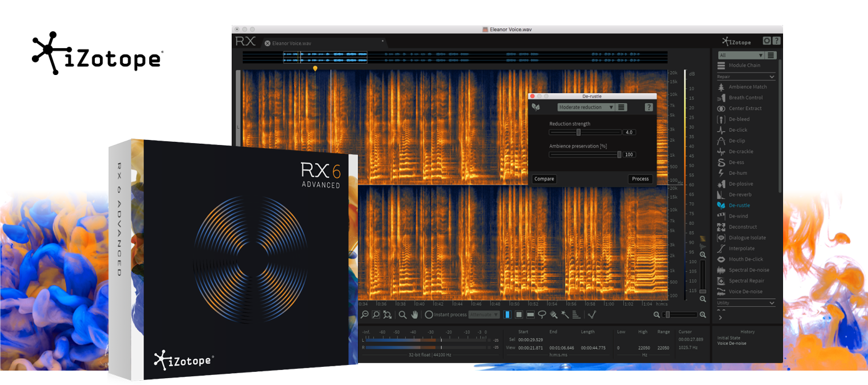Select the highlighted De-rustle module
Viewport: 868px width, 385px height.
tap(734, 205)
